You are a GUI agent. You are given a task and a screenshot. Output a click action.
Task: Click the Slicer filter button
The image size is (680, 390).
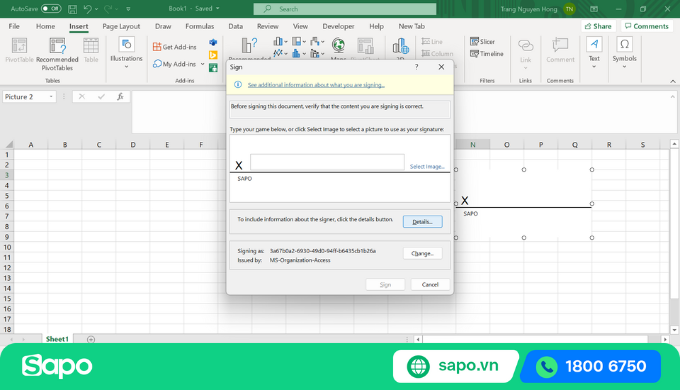tap(482, 42)
